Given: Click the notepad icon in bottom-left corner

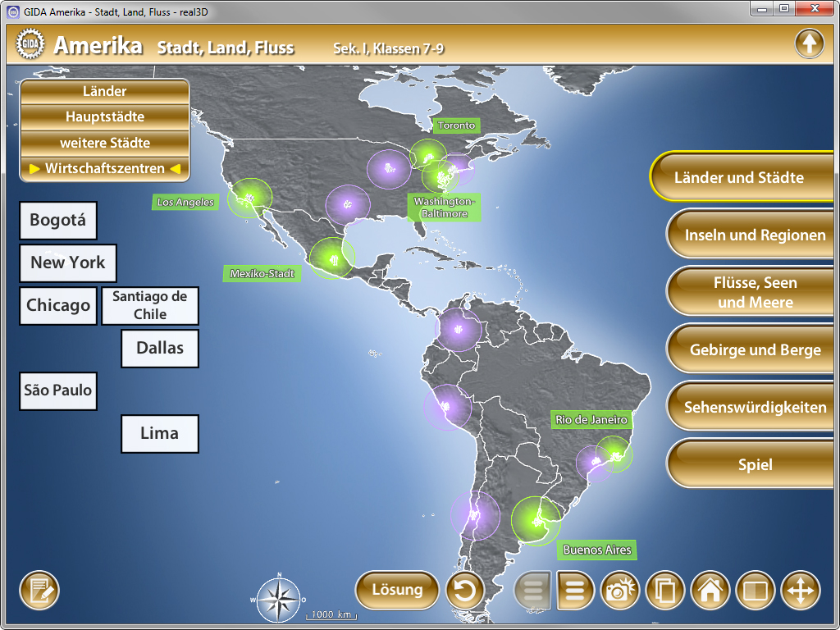Looking at the screenshot, I should [39, 590].
